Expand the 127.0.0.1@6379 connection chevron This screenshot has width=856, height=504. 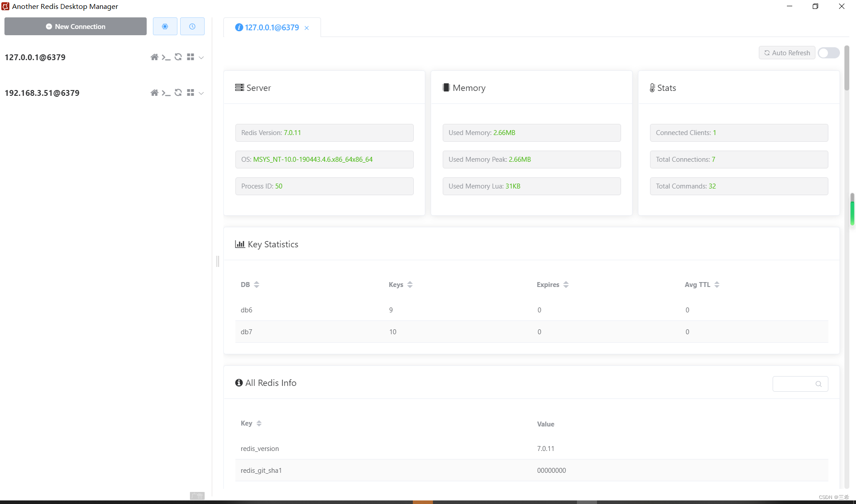(202, 57)
